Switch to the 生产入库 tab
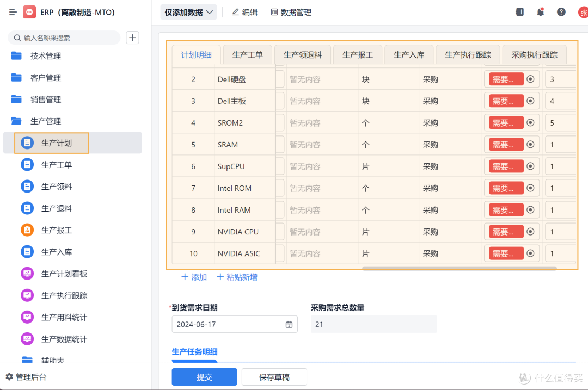The width and height of the screenshot is (588, 390). pos(409,55)
